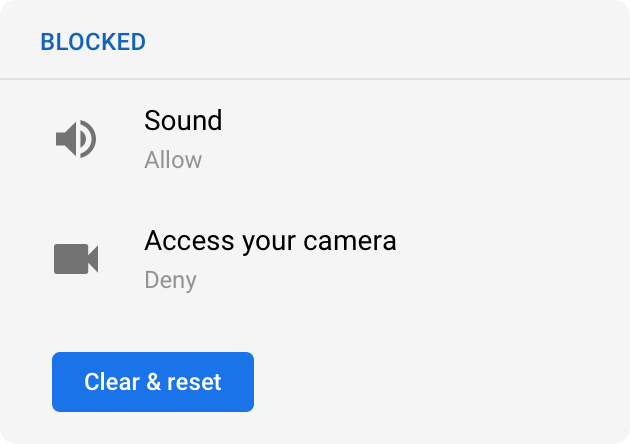Reset site permissions with Clear & reset
The width and height of the screenshot is (630, 444).
coord(153,382)
